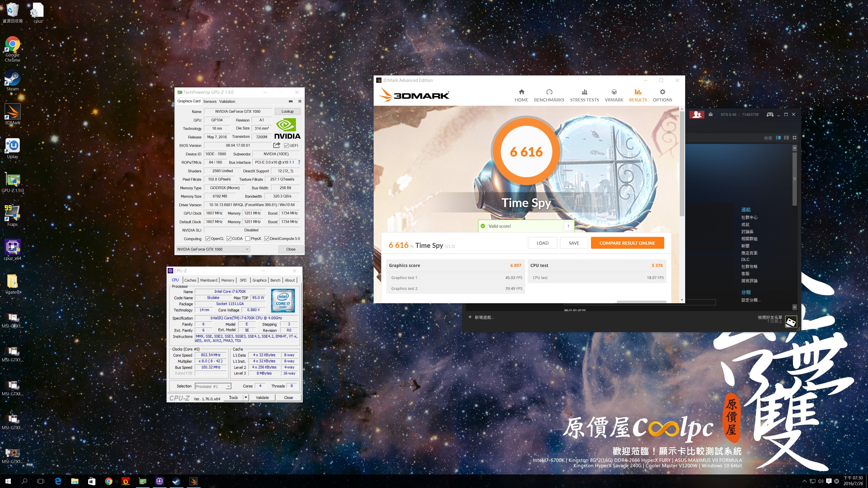Click COMPARE RESULT ONLINE in 3DMark
This screenshot has height=488, width=868.
pyautogui.click(x=627, y=243)
